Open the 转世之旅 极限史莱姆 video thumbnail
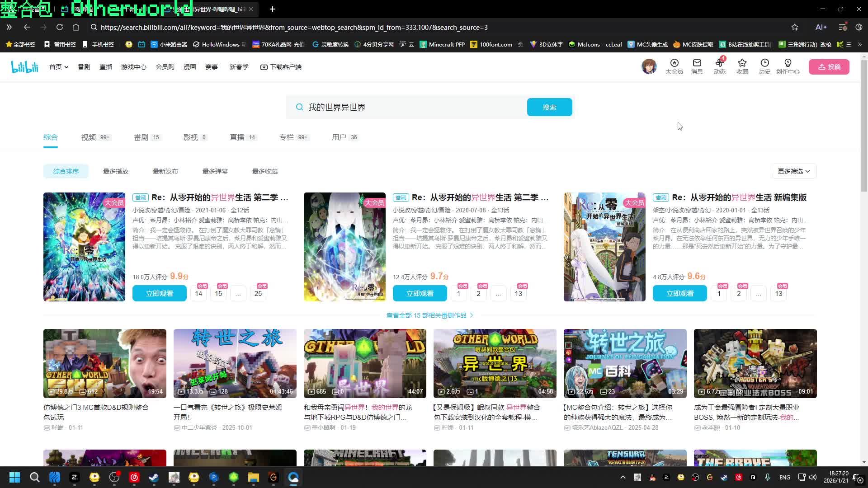The width and height of the screenshot is (868, 488). pyautogui.click(x=235, y=363)
